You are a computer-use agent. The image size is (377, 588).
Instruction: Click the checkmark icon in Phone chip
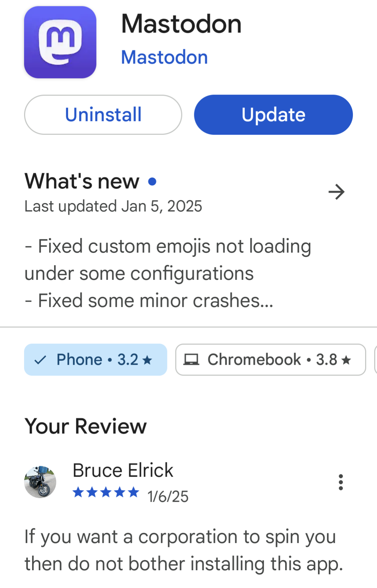pyautogui.click(x=41, y=360)
